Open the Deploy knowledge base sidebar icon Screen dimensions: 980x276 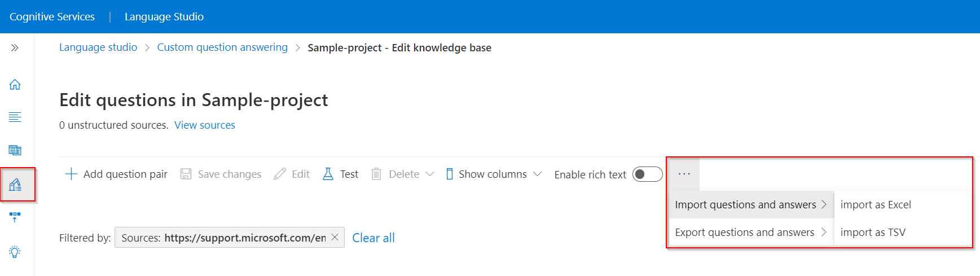(x=15, y=217)
